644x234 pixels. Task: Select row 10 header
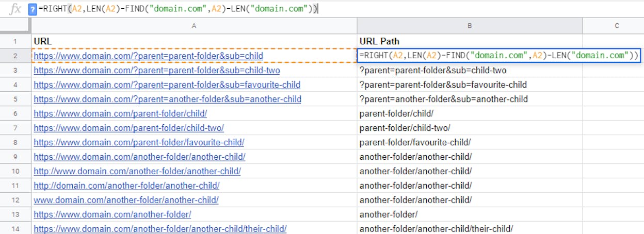15,171
